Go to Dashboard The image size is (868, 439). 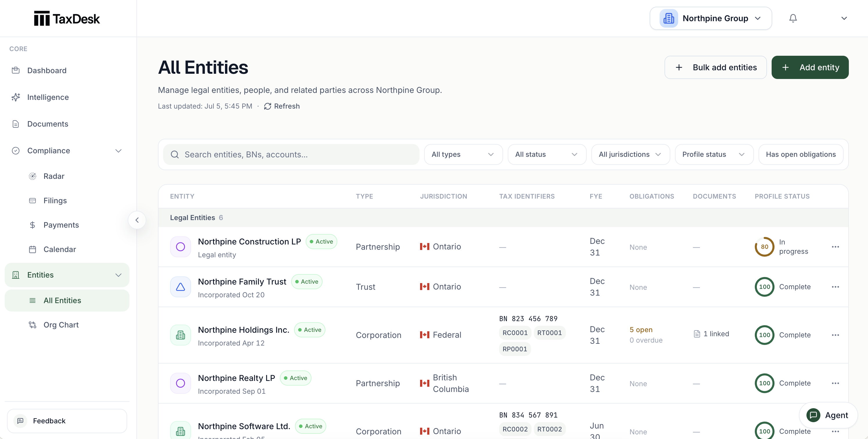tap(67, 71)
